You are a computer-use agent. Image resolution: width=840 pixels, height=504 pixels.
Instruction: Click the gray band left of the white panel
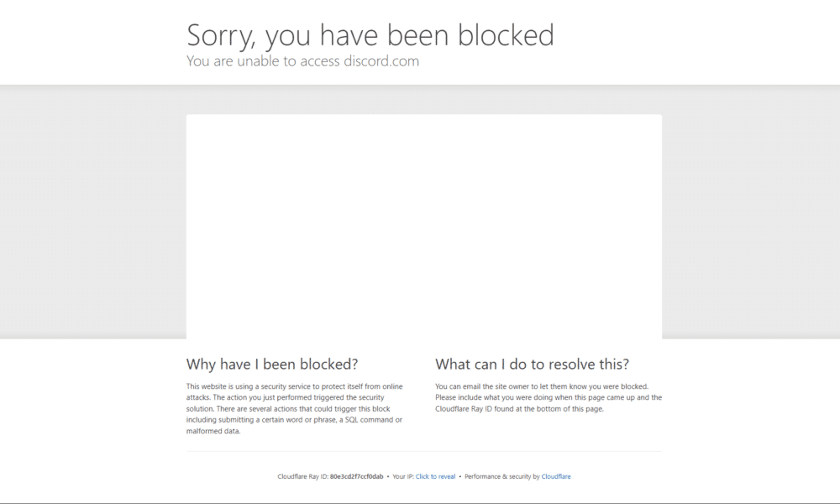point(92,212)
